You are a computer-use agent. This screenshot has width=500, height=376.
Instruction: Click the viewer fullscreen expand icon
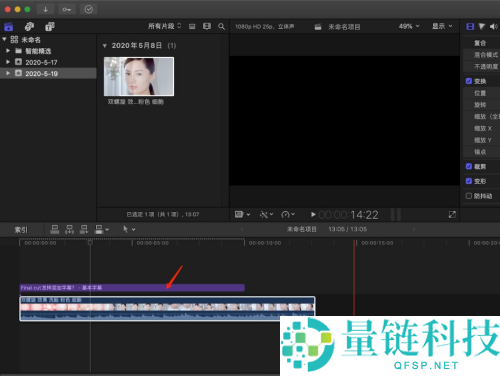[452, 215]
